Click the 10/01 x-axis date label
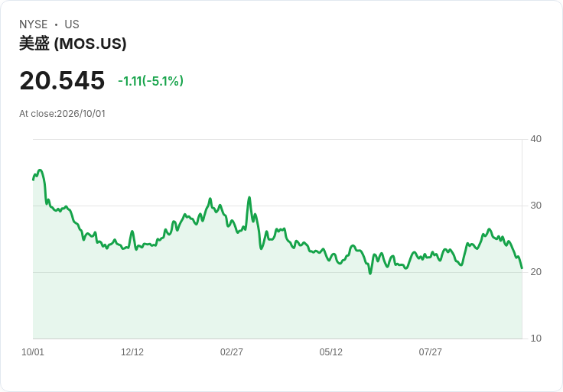Viewport: 563px width, 392px height. pyautogui.click(x=33, y=352)
